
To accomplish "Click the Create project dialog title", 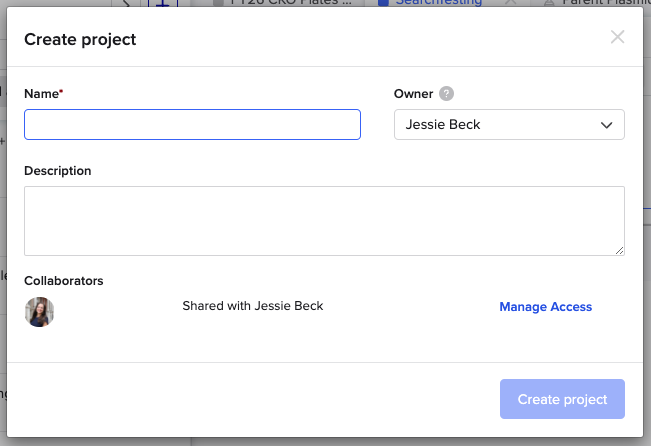I will coord(80,40).
